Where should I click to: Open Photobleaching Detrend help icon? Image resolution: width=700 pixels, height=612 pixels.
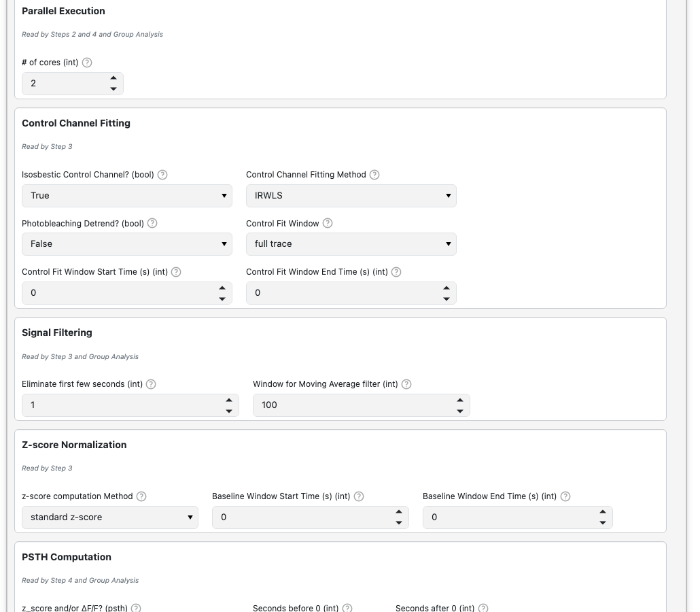[152, 223]
